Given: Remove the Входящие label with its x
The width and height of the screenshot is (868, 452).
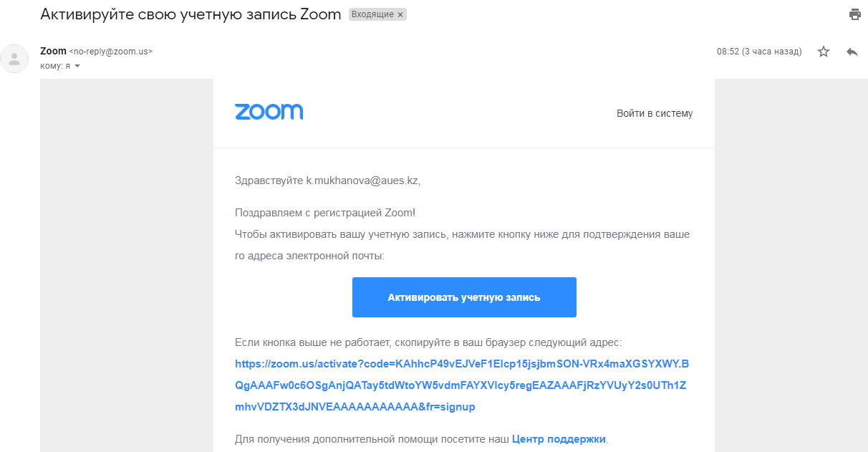Looking at the screenshot, I should (x=400, y=15).
